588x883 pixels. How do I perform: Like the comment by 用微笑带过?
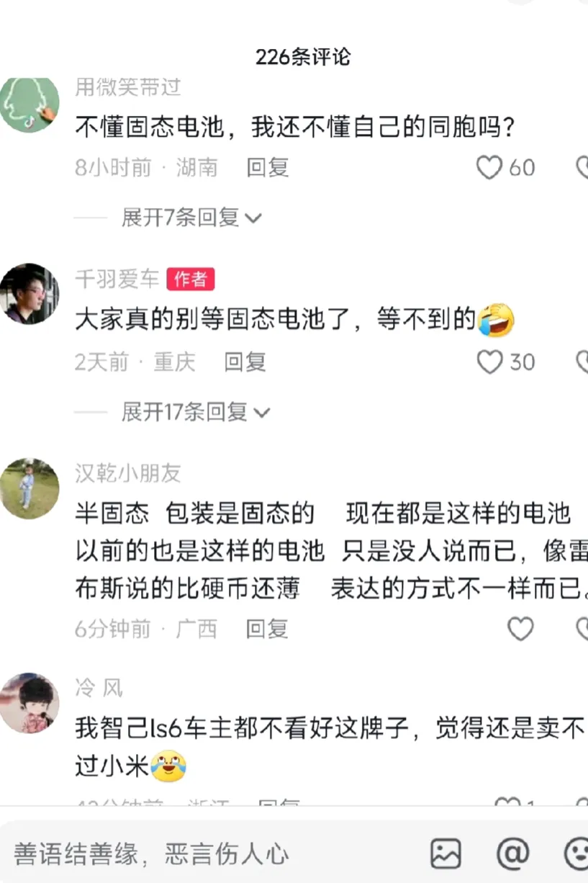tap(489, 168)
